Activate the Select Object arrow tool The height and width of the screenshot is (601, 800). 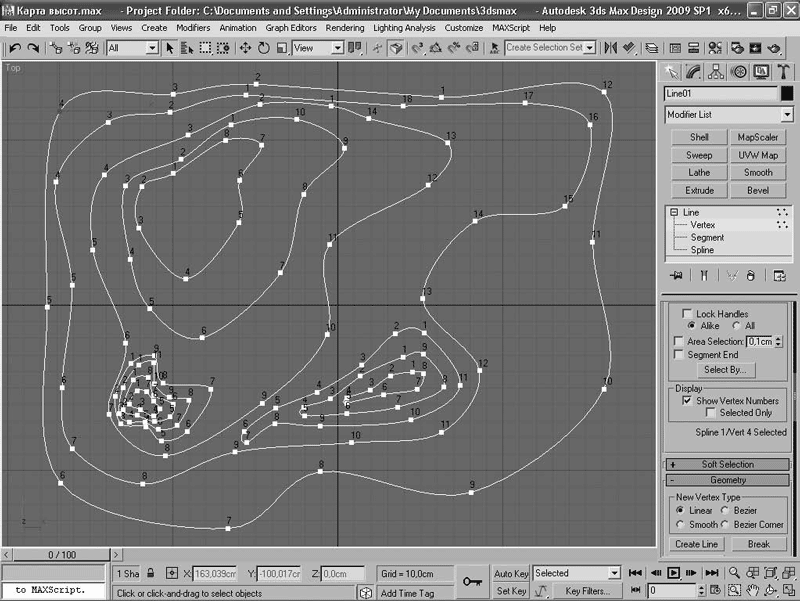170,48
